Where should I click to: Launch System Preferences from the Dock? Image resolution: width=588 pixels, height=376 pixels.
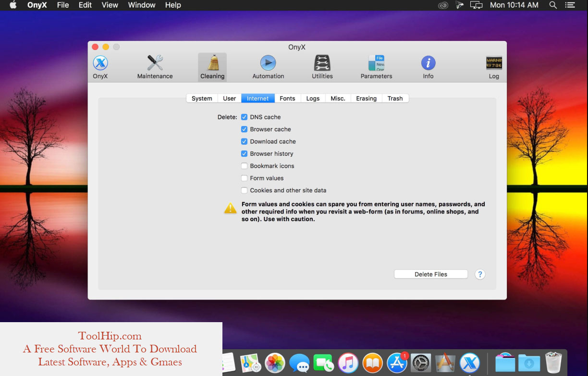click(x=421, y=363)
